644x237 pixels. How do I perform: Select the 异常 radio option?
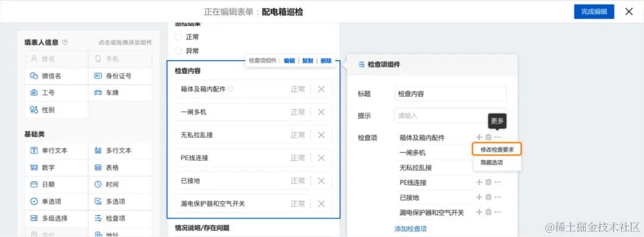[179, 51]
